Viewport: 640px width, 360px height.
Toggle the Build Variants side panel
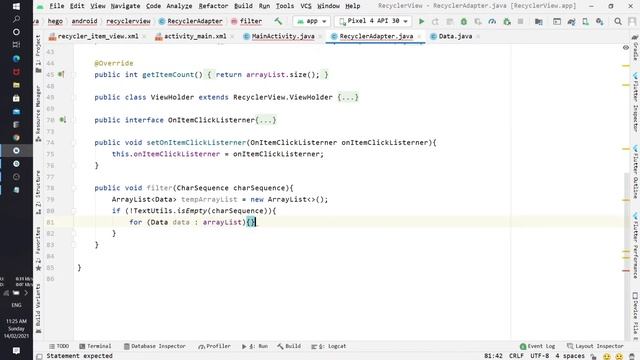(38, 309)
